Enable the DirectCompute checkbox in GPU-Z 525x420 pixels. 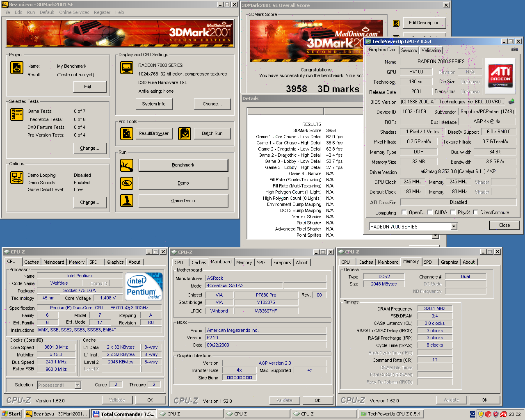[x=475, y=212]
